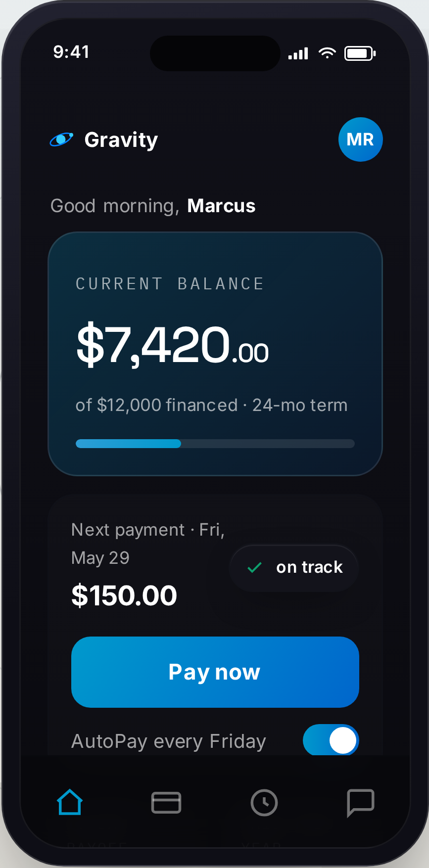Open the Current Balance card
429x868 pixels.
(x=215, y=354)
